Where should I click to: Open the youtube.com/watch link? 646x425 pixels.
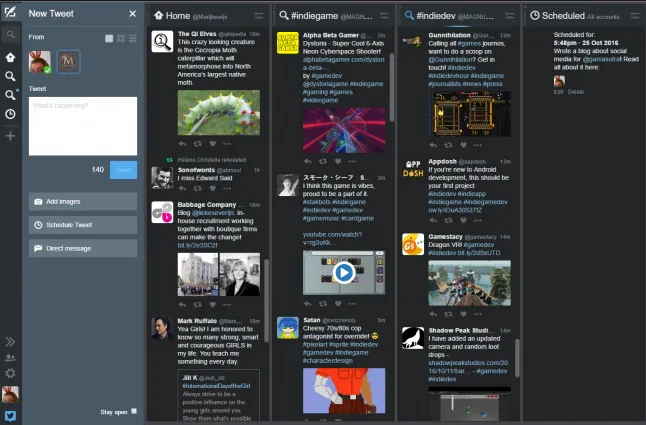click(332, 238)
